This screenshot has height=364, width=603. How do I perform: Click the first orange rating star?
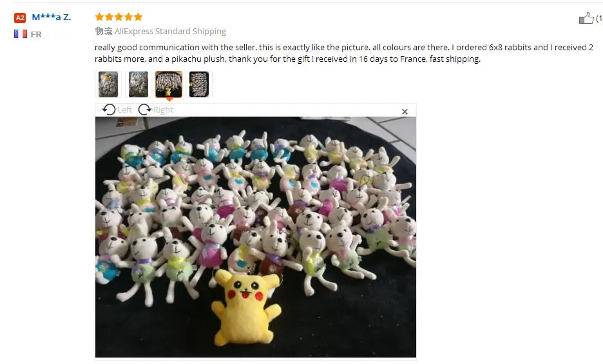[x=100, y=17]
